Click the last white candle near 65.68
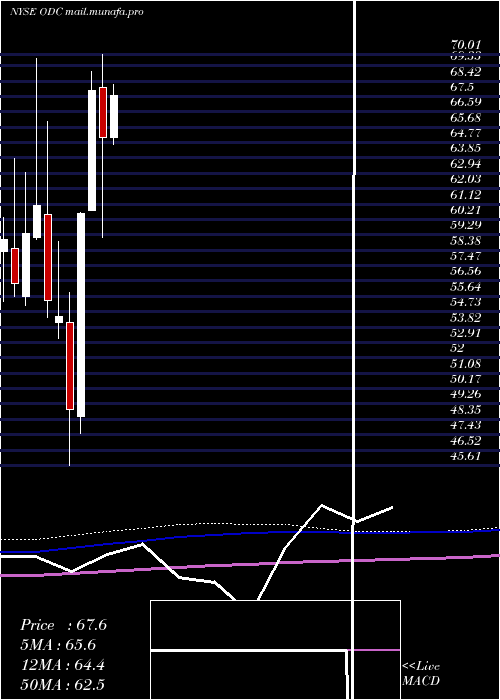Screen dimensions: 500x700 [114, 116]
